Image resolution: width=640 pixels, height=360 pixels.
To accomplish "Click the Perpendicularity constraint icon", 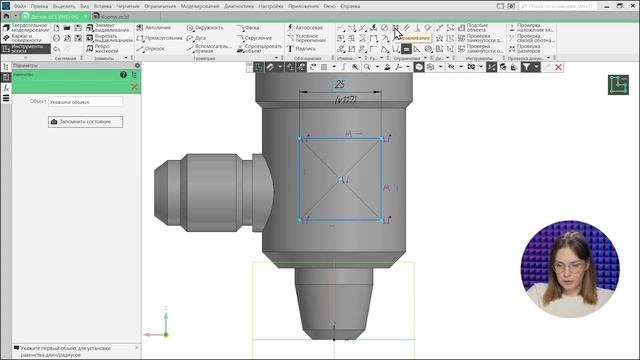I will (417, 28).
